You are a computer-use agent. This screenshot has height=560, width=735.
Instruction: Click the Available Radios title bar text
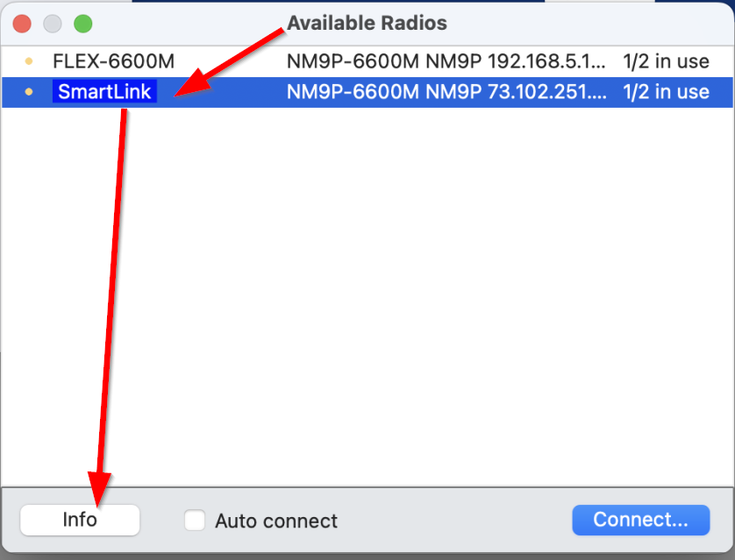(x=367, y=23)
